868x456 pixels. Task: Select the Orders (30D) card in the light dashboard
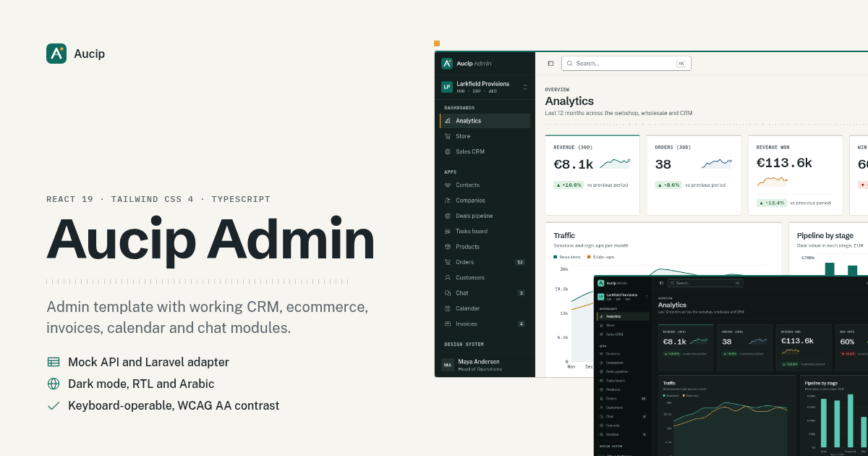pos(694,175)
